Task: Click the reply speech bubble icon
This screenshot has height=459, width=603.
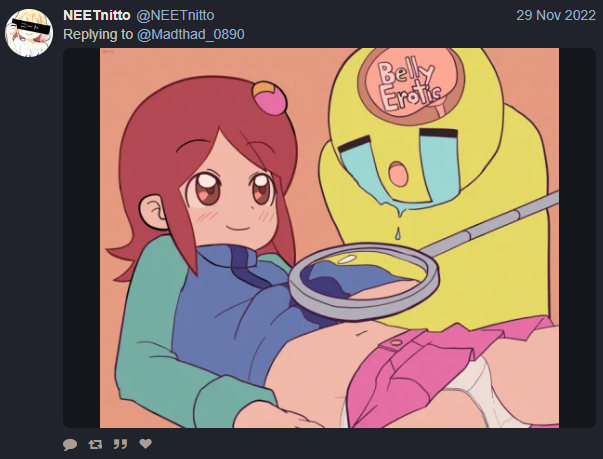Action: [x=70, y=444]
